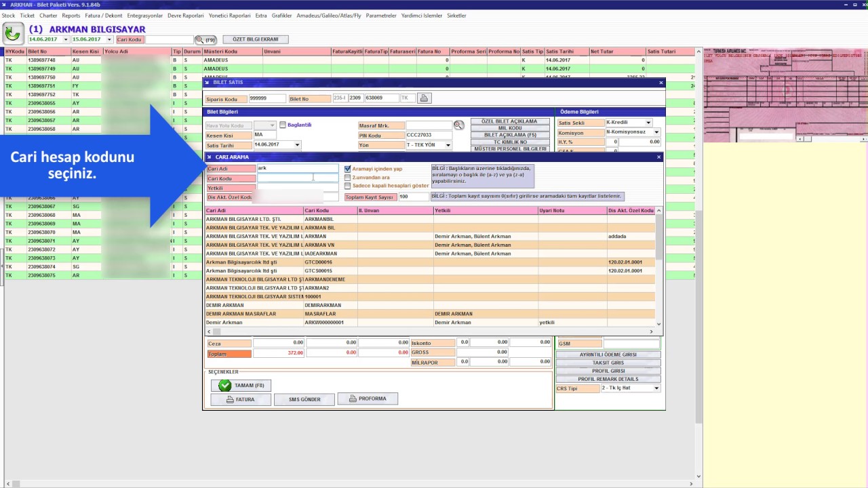Image resolution: width=868 pixels, height=488 pixels.
Task: Open the Reports menu
Action: click(x=71, y=16)
